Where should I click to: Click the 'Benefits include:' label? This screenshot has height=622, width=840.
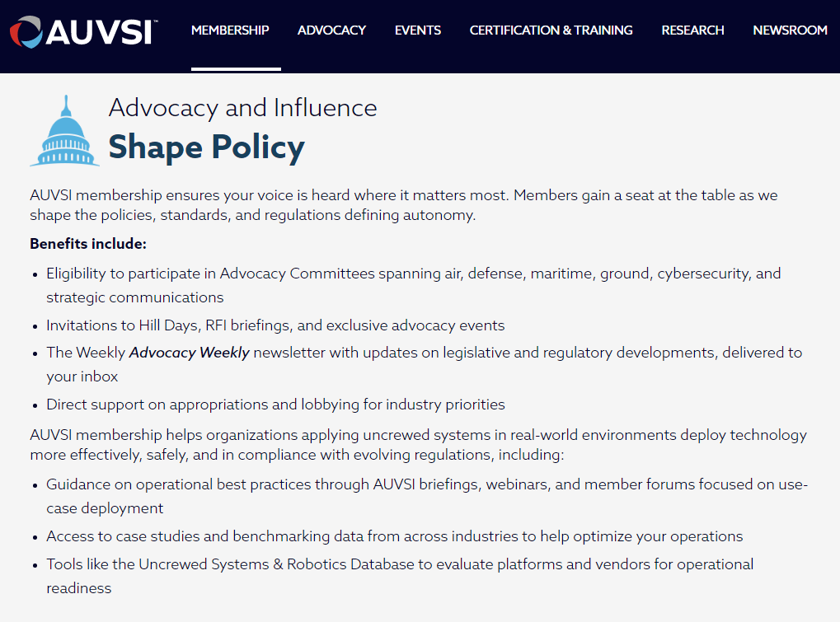[x=88, y=244]
